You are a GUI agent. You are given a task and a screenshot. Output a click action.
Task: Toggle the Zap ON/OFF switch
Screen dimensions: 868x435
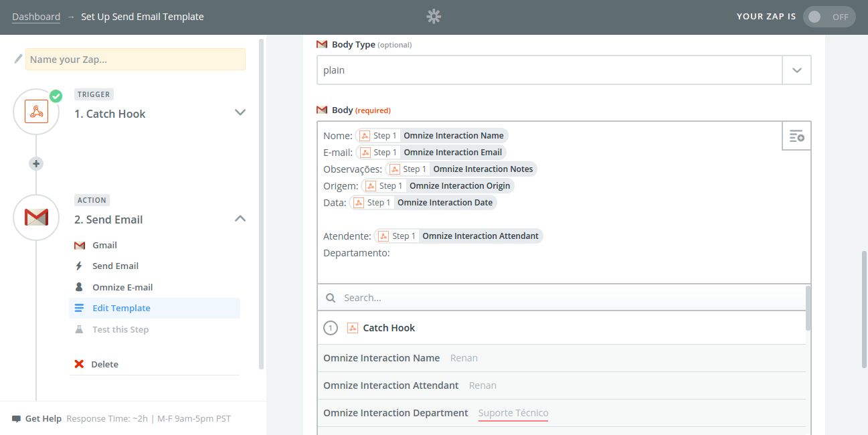click(829, 17)
